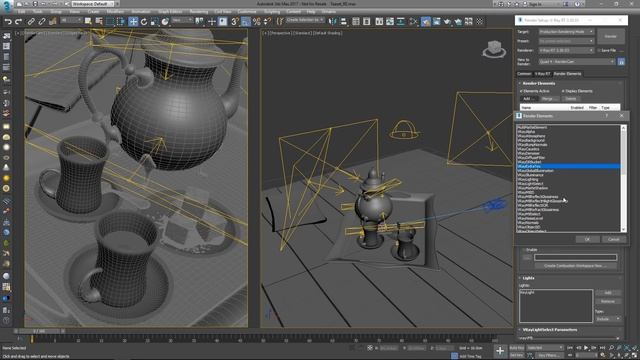Activate the Select and Rotate tool
Screen dimensions: 640x360
(144, 22)
